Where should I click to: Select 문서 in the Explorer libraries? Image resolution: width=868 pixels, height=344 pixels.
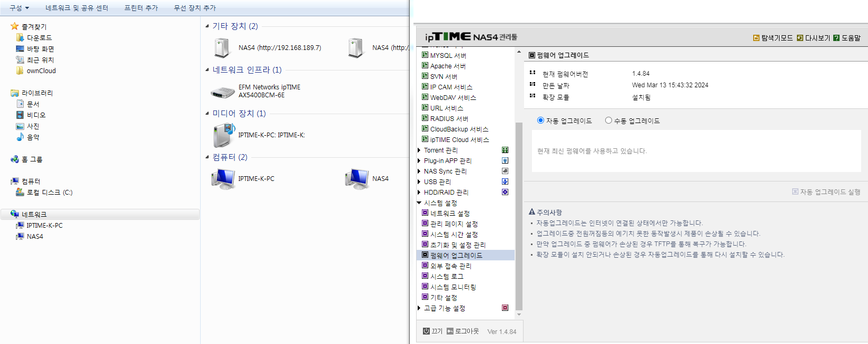pos(33,104)
